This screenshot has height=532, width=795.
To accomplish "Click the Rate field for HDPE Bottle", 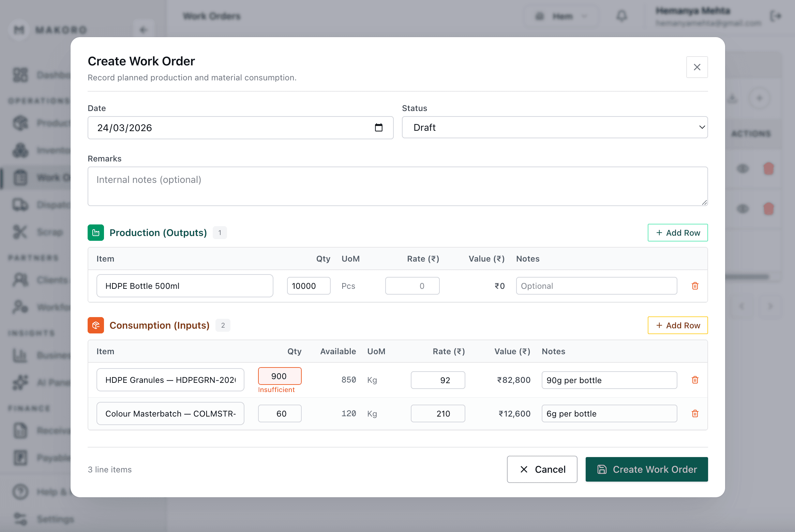I will tap(412, 286).
